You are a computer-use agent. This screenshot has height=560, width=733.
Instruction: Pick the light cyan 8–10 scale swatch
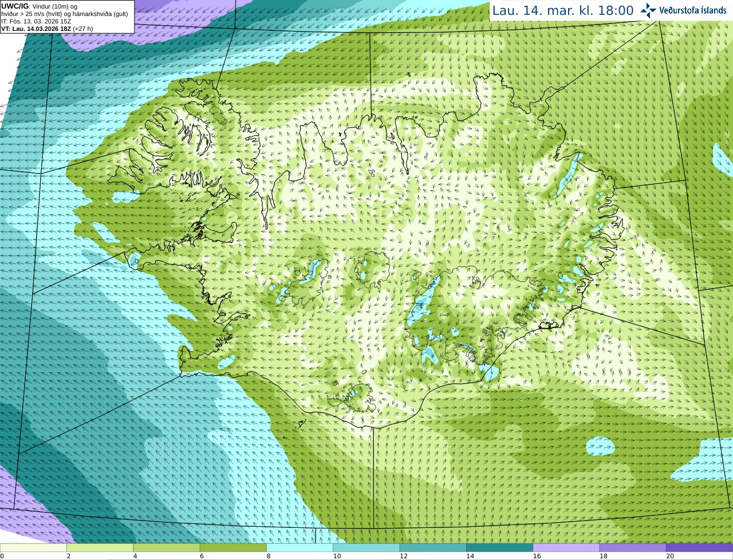coord(299,547)
